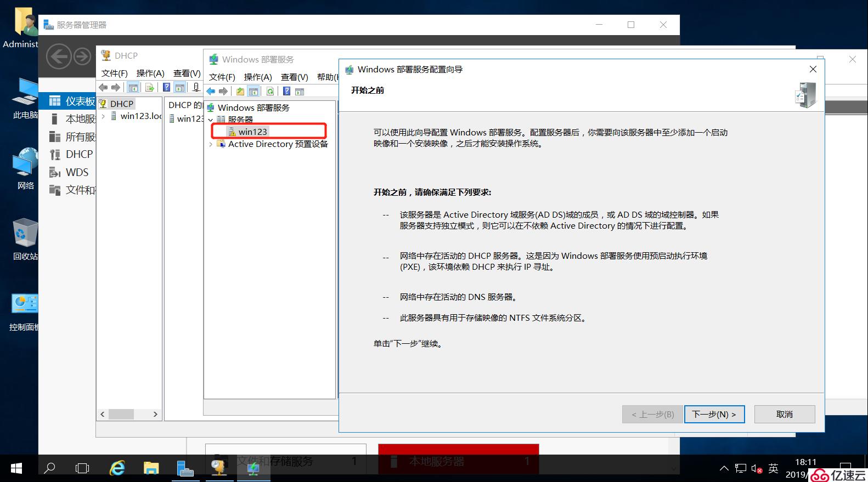Click refresh icon in WDS toolbar
This screenshot has width=868, height=482.
click(x=270, y=92)
